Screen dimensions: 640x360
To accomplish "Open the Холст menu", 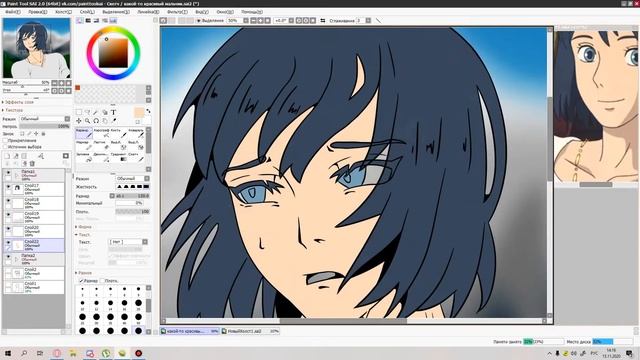I will click(x=63, y=12).
